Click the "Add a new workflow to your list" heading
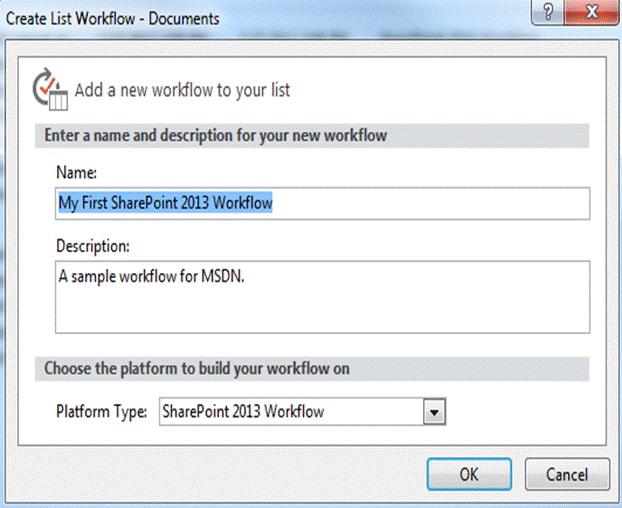Image resolution: width=622 pixels, height=508 pixels. click(x=182, y=90)
